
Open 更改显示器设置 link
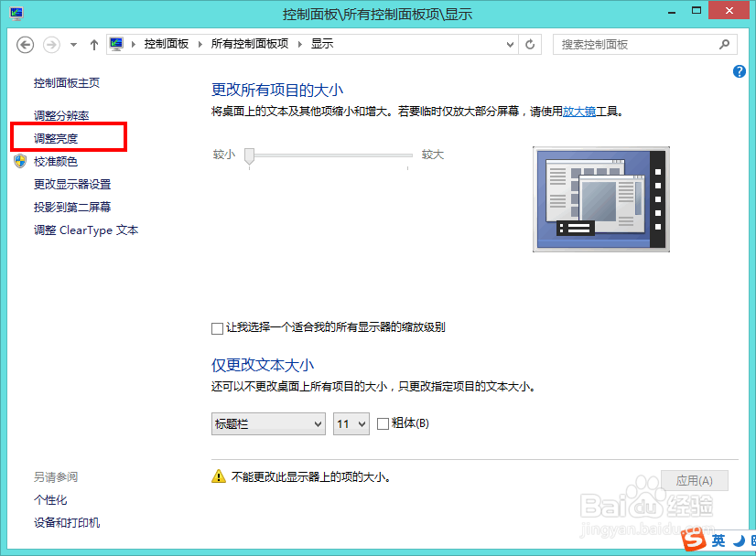72,184
